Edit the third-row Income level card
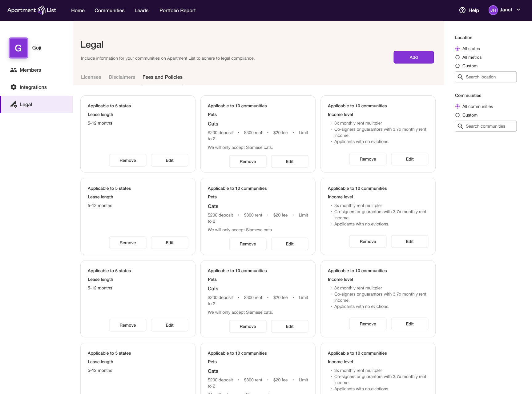532x394 pixels. tap(410, 324)
